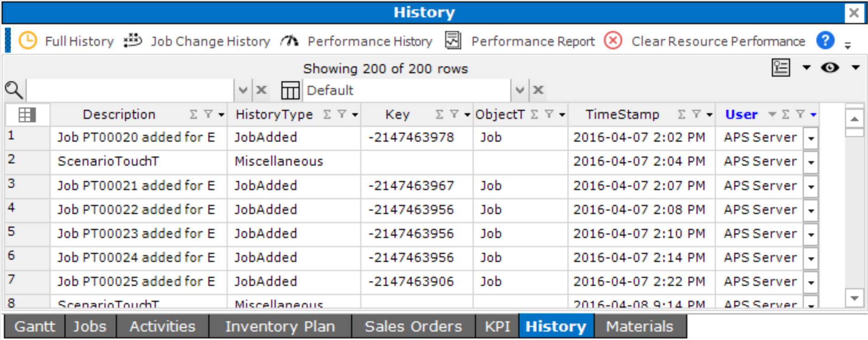Image resolution: width=868 pixels, height=340 pixels.
Task: Click Full History button label
Action: [x=79, y=42]
